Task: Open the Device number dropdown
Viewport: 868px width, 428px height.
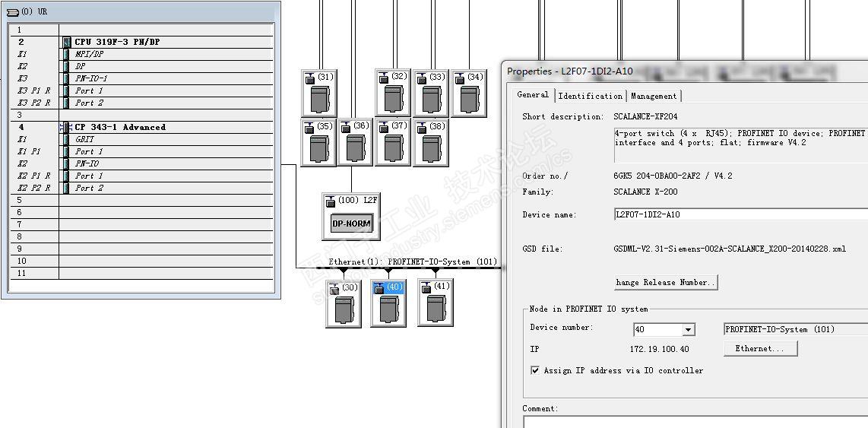Action: (688, 330)
